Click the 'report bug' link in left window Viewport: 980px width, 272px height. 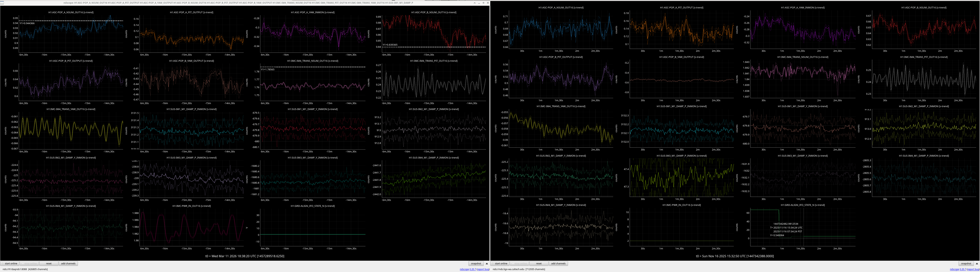click(x=483, y=269)
